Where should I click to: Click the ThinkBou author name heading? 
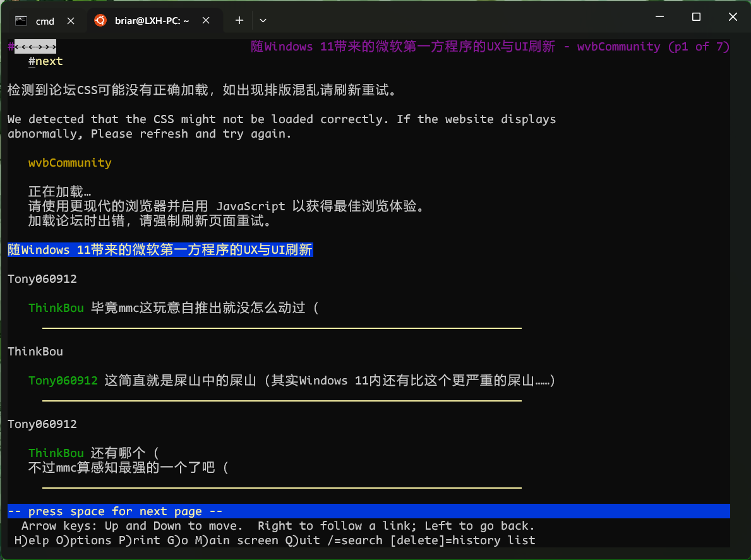click(x=35, y=351)
